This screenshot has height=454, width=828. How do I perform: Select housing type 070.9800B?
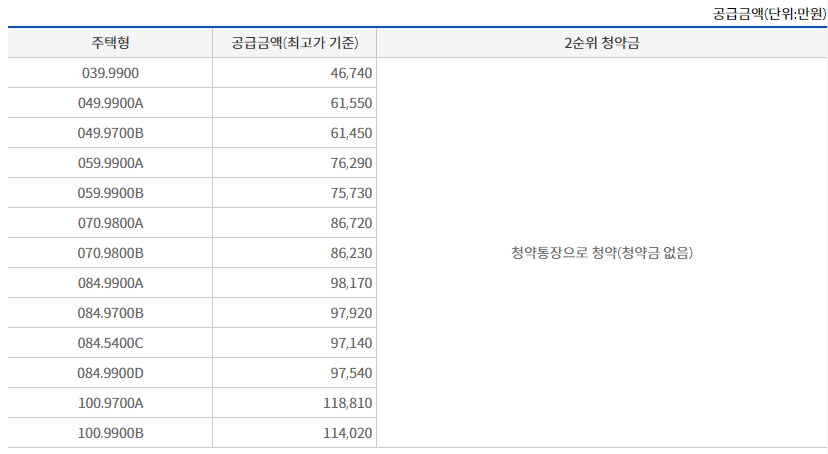(x=110, y=253)
